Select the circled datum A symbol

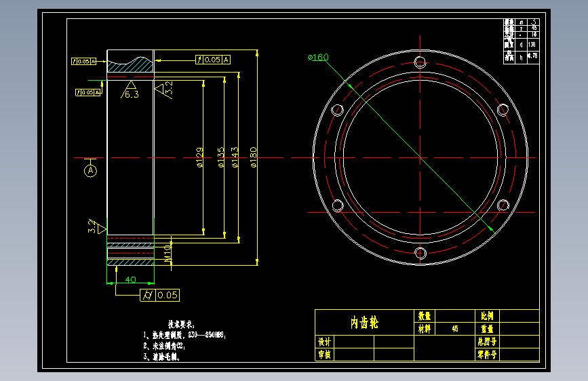pyautogui.click(x=90, y=171)
